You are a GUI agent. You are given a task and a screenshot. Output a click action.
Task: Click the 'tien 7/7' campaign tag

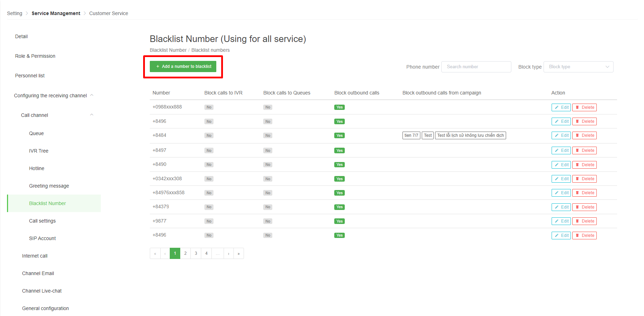pos(411,135)
